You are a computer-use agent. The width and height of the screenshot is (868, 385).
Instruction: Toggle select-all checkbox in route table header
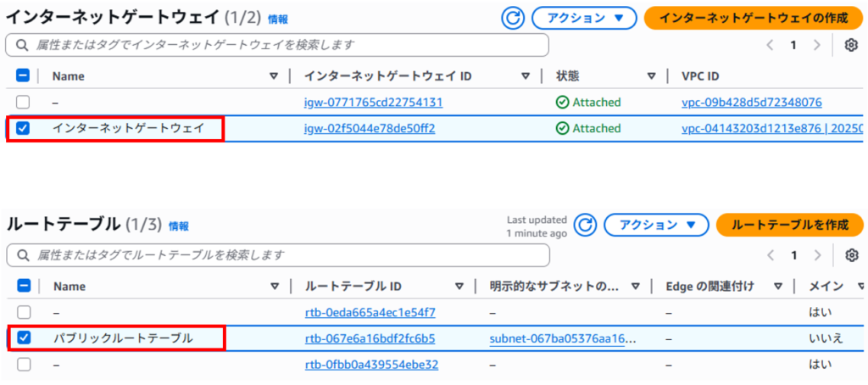click(24, 286)
